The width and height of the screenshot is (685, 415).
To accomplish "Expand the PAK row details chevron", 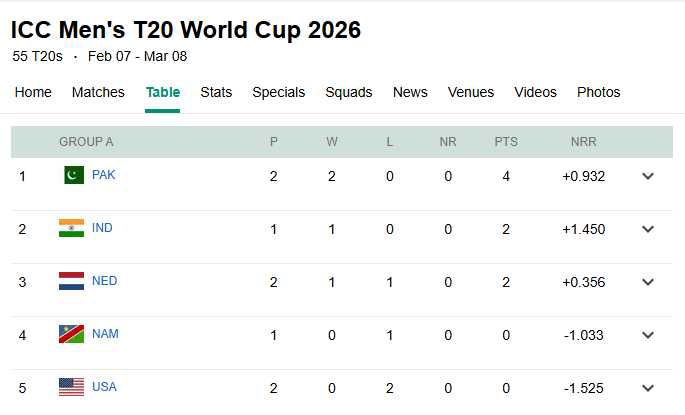I will [x=648, y=176].
